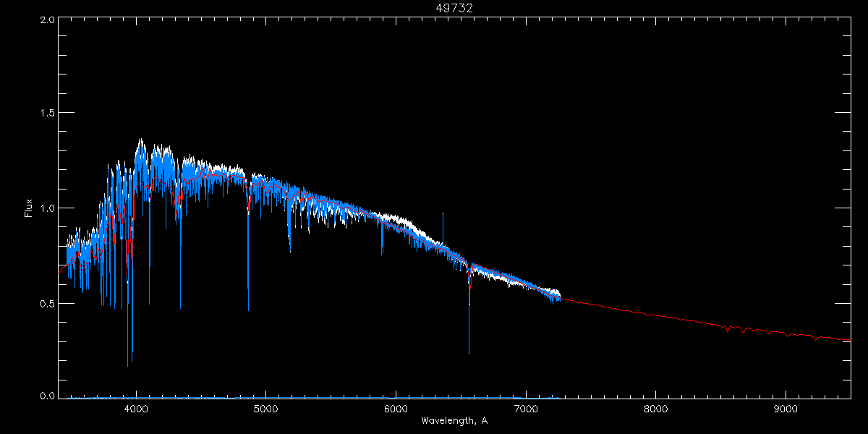This screenshot has height=434, width=868.
Task: Click the Flux axis label
Action: (29, 208)
